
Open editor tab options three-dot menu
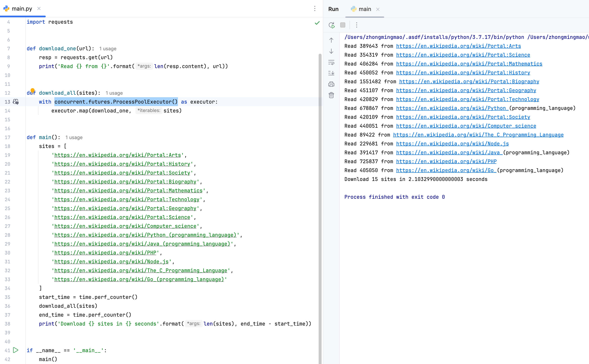click(x=315, y=9)
